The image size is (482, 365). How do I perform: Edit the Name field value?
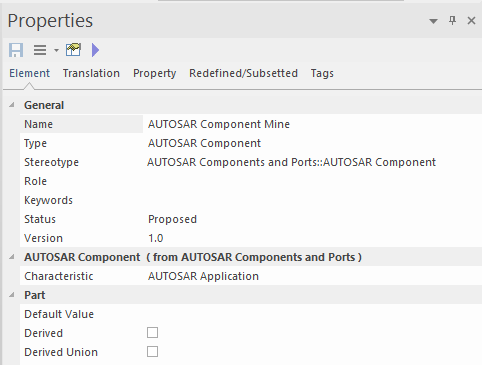pos(312,124)
